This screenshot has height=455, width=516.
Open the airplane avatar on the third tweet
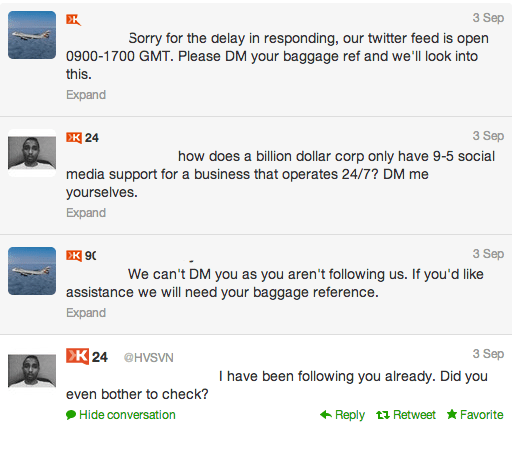point(32,271)
